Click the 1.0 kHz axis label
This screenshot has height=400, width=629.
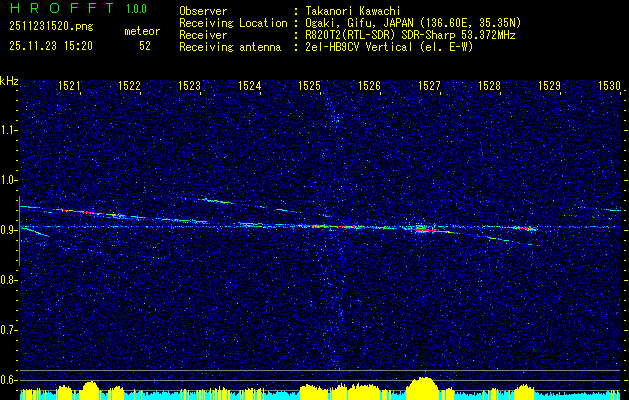pos(9,180)
